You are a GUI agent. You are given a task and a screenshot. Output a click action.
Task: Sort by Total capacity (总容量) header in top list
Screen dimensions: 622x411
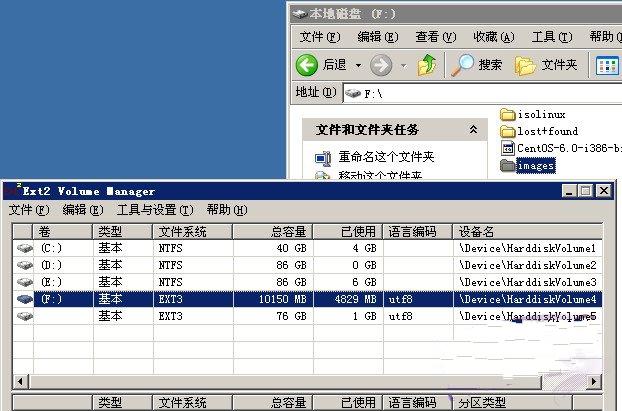273,231
